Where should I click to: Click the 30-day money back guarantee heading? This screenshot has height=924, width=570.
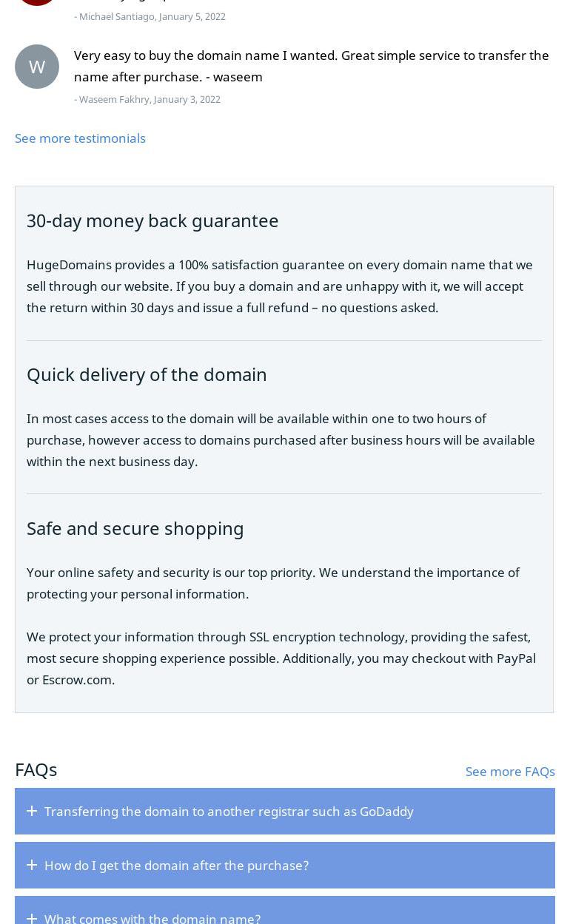[x=152, y=220]
